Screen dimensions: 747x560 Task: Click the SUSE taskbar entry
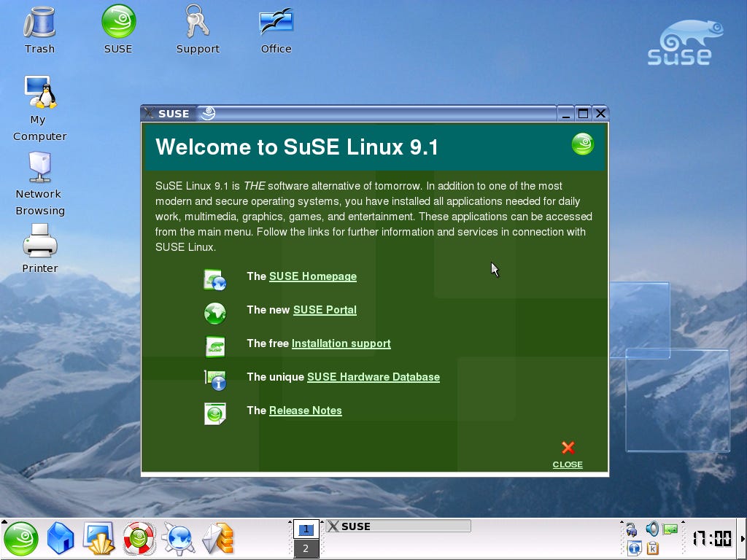pyautogui.click(x=398, y=526)
